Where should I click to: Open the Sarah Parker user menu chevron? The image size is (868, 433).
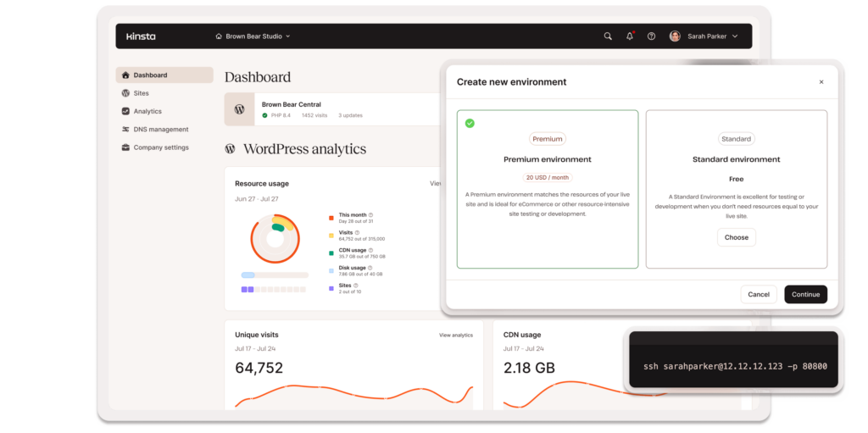pos(735,36)
